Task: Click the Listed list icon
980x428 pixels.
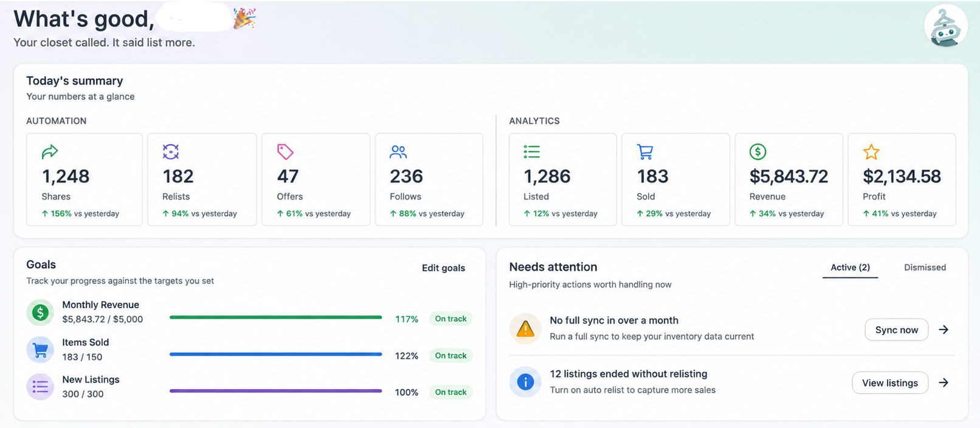Action: [x=532, y=151]
